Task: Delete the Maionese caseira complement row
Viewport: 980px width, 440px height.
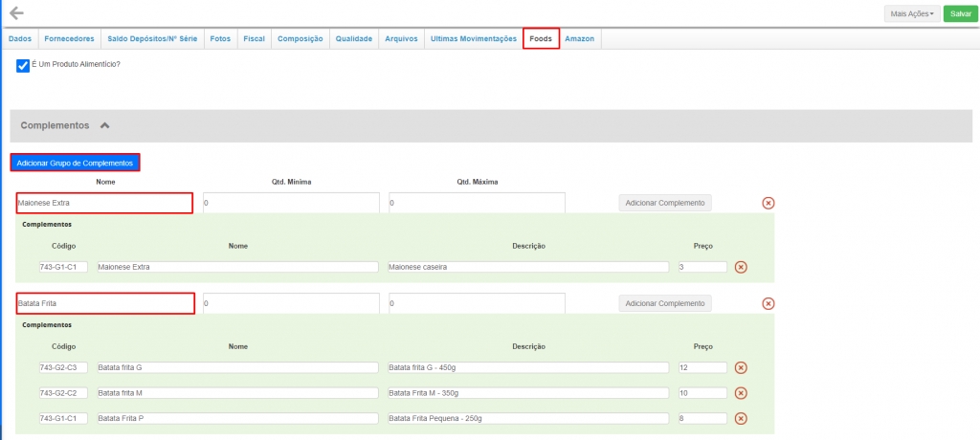Action: tap(740, 267)
